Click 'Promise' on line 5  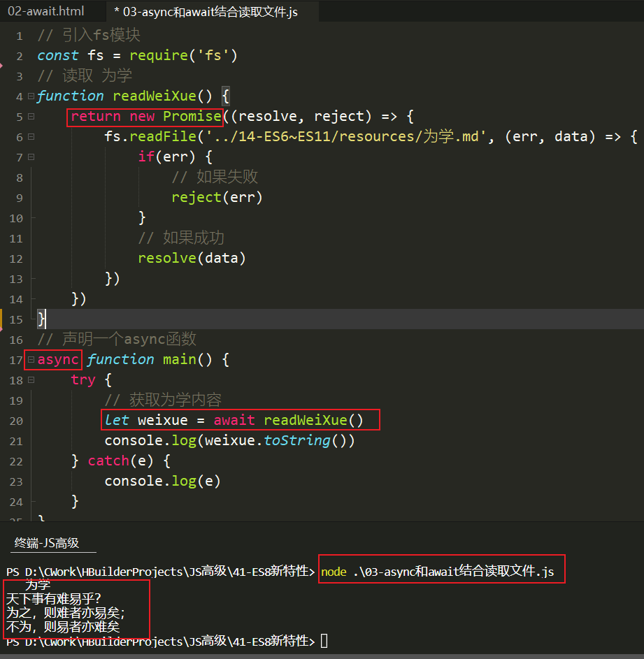(192, 117)
